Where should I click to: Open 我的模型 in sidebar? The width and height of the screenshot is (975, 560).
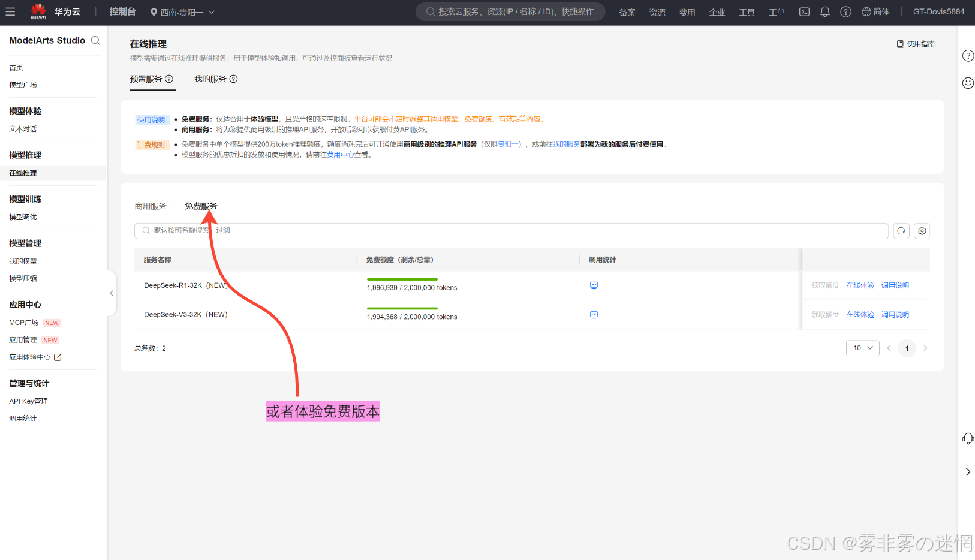pos(23,261)
